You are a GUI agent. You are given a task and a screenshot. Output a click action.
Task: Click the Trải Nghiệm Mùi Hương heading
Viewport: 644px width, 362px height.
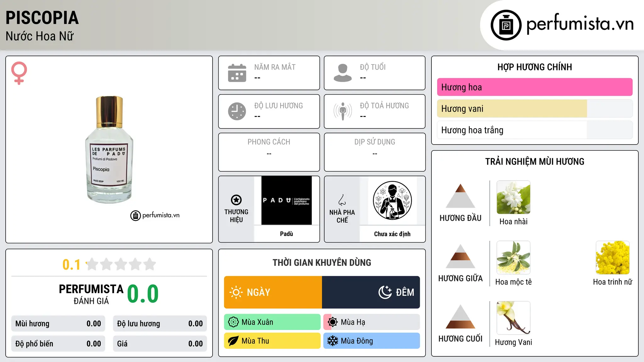click(535, 162)
